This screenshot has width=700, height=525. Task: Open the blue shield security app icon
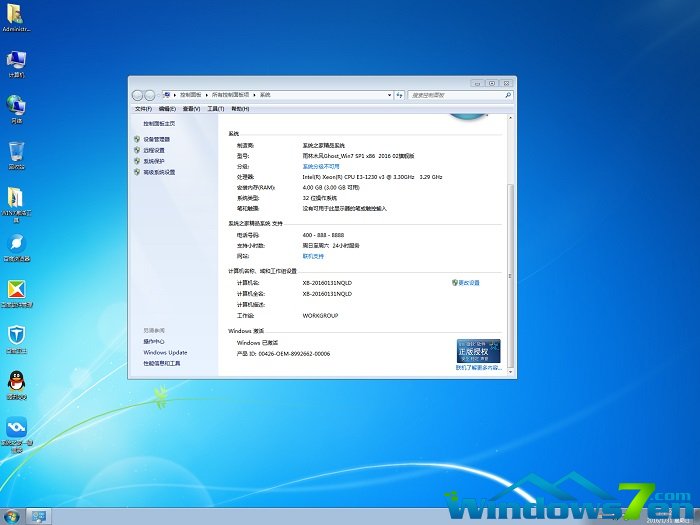pos(17,335)
